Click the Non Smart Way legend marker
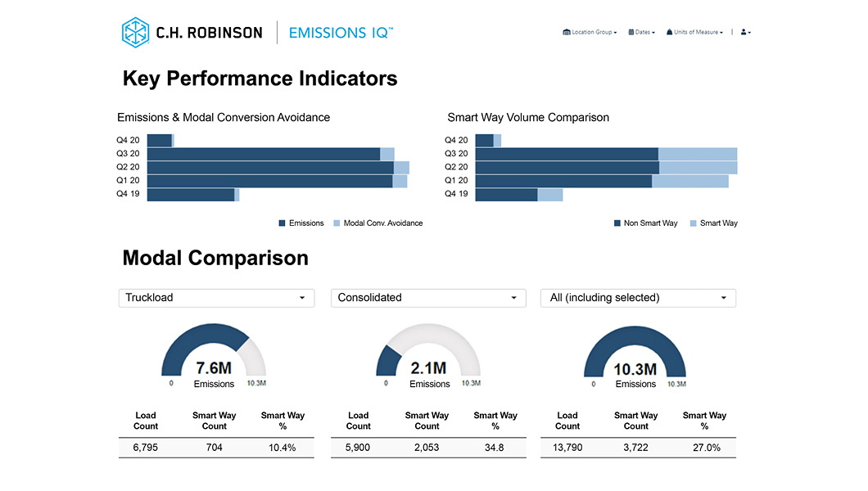Image resolution: width=868 pixels, height=491 pixels. coord(617,223)
